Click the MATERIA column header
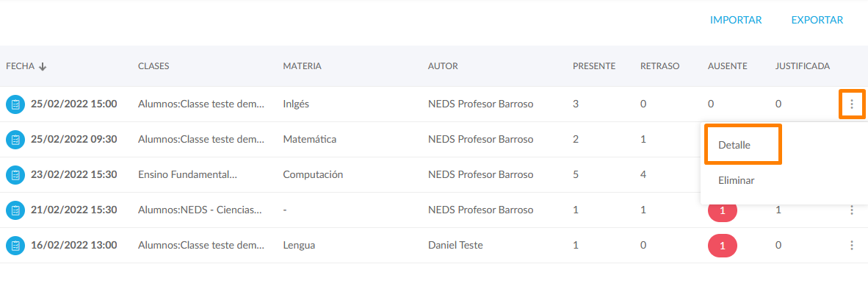Image resolution: width=868 pixels, height=292 pixels. 303,66
